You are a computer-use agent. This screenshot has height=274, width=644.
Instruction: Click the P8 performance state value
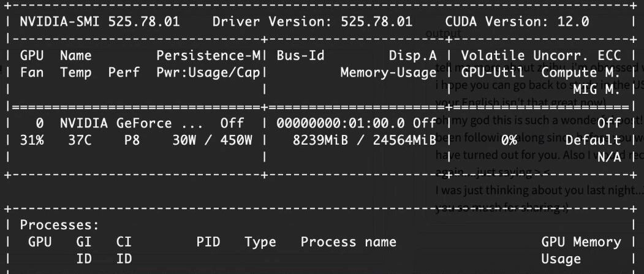click(x=132, y=140)
